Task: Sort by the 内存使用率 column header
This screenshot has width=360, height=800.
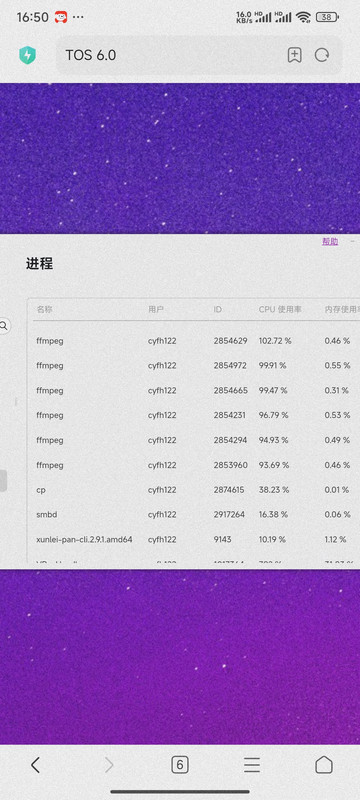Action: [x=342, y=309]
